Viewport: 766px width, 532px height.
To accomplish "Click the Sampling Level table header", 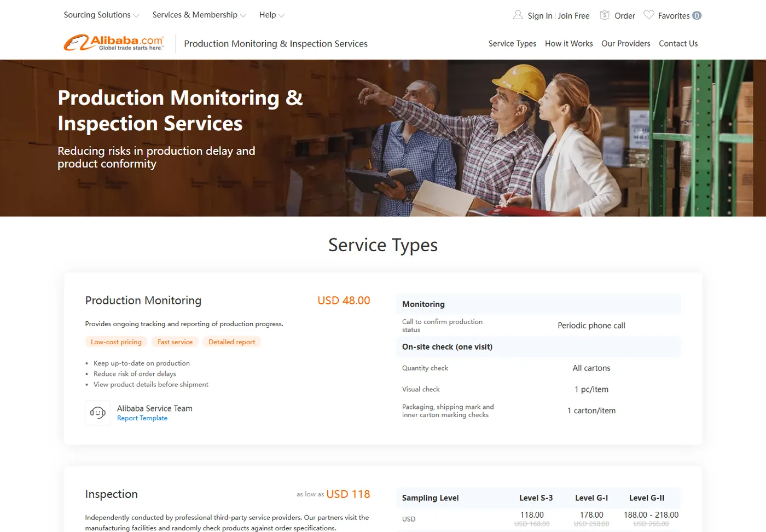I will coord(430,498).
